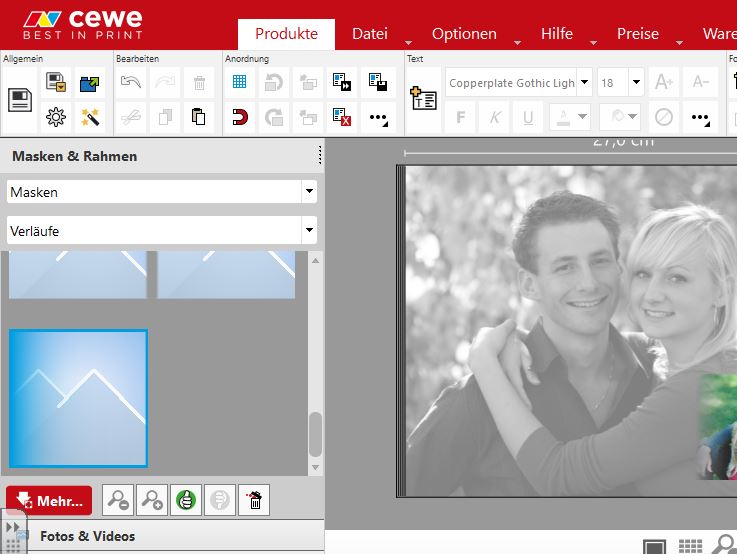Toggle bold text formatting (F)
The image size is (737, 554).
[x=461, y=118]
